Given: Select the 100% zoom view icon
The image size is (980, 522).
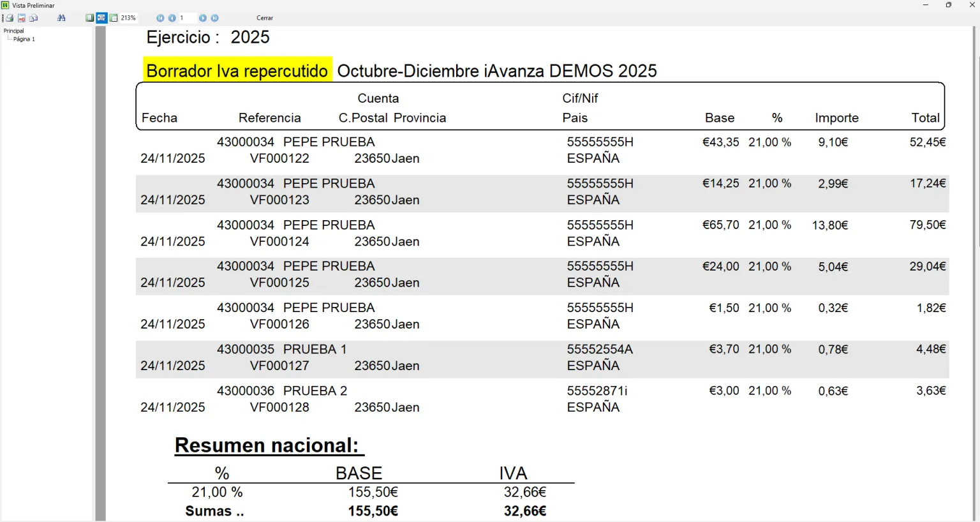Looking at the screenshot, I should click(x=114, y=18).
